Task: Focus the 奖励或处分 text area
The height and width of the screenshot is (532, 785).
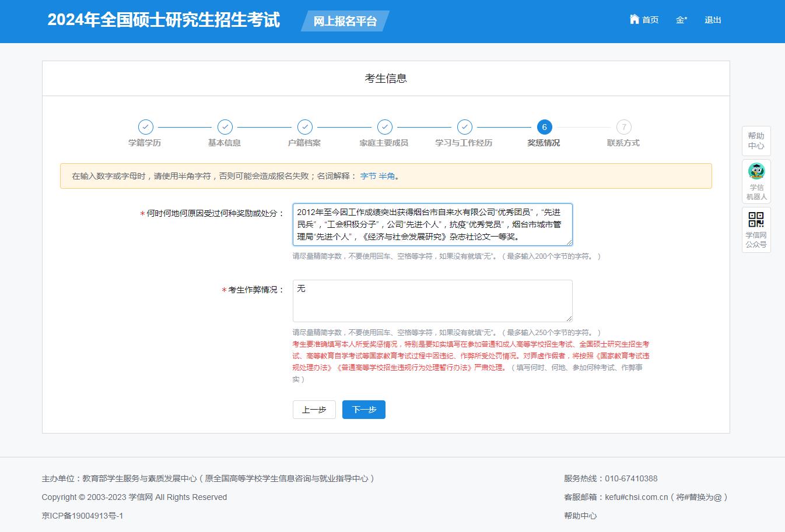Action: click(x=433, y=224)
